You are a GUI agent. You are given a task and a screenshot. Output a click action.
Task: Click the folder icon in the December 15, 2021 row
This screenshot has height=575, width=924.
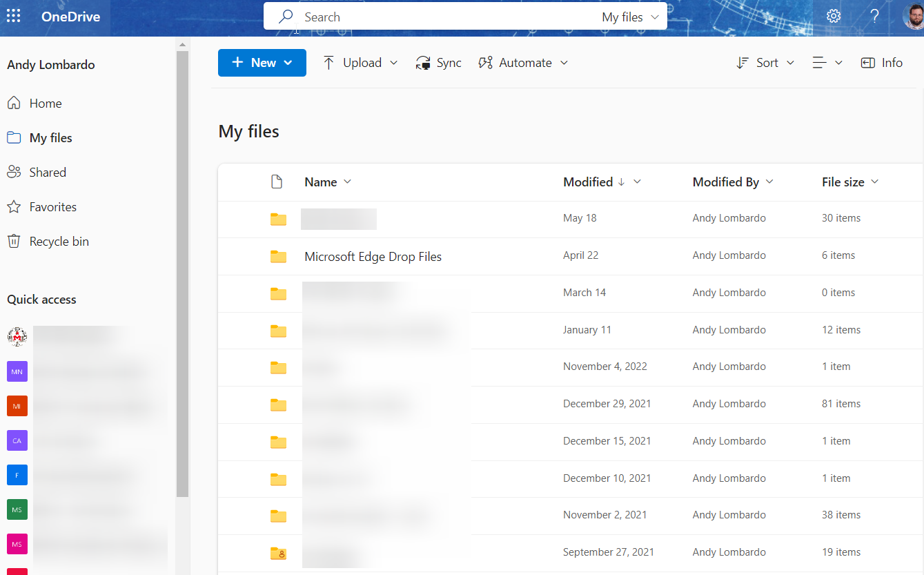click(x=278, y=442)
